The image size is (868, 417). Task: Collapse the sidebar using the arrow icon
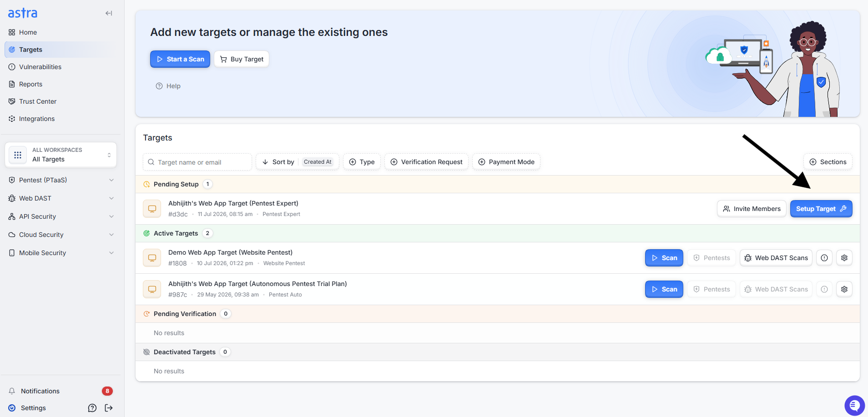tap(109, 13)
